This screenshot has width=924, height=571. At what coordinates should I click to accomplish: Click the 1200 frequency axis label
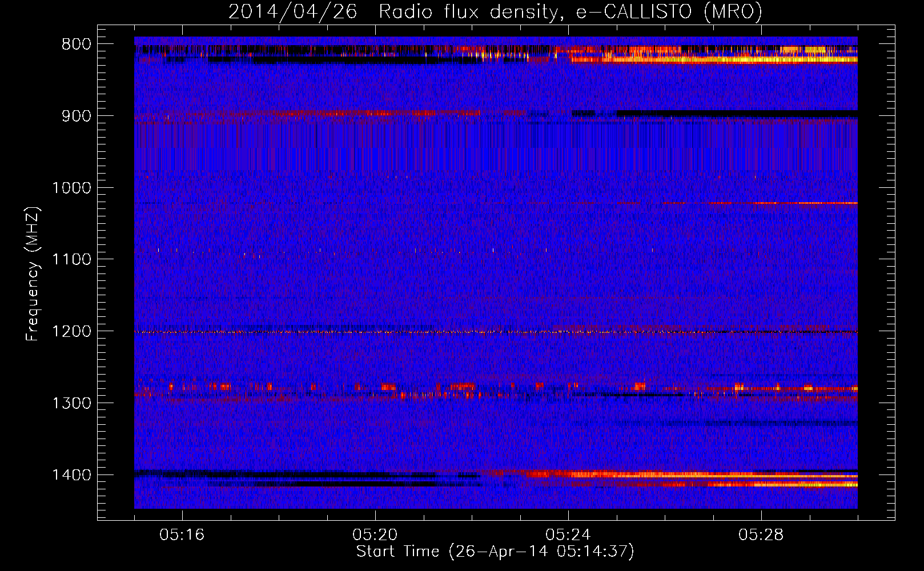click(x=71, y=332)
